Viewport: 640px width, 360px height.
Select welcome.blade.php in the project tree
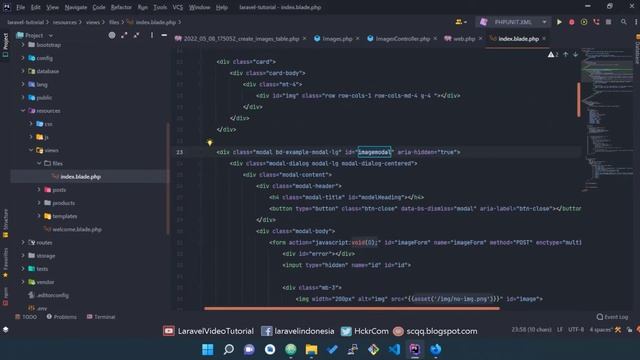coord(77,229)
